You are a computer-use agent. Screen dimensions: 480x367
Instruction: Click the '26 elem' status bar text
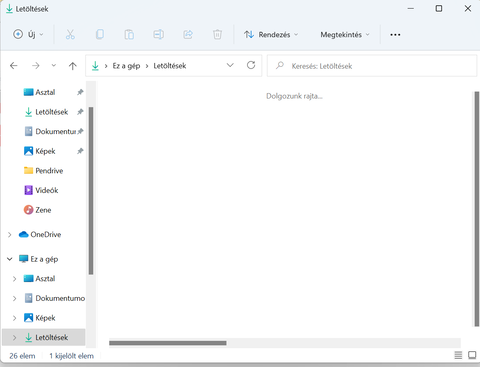(22, 356)
